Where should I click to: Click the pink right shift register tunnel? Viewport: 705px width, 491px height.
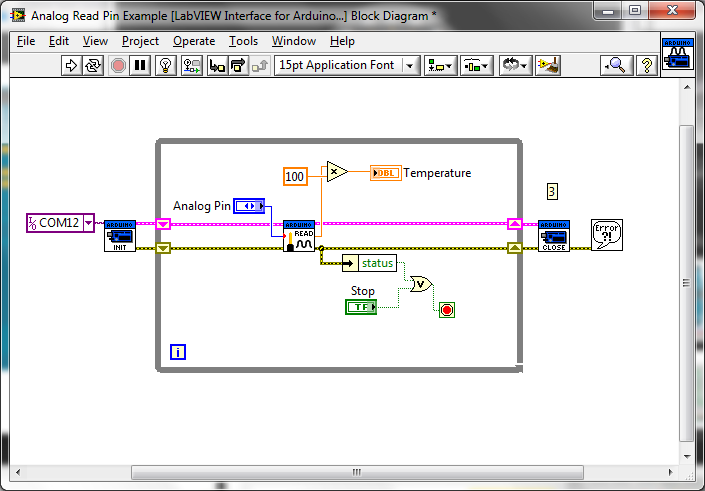click(515, 223)
